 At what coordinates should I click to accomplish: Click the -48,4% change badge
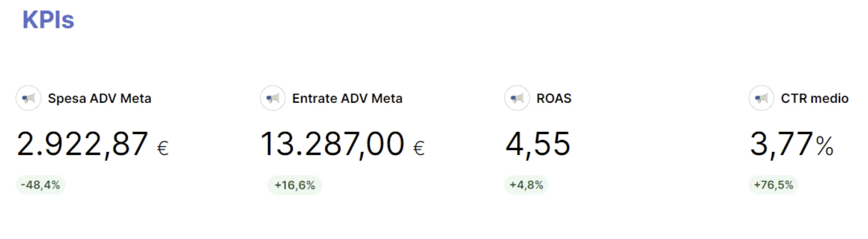(40, 185)
